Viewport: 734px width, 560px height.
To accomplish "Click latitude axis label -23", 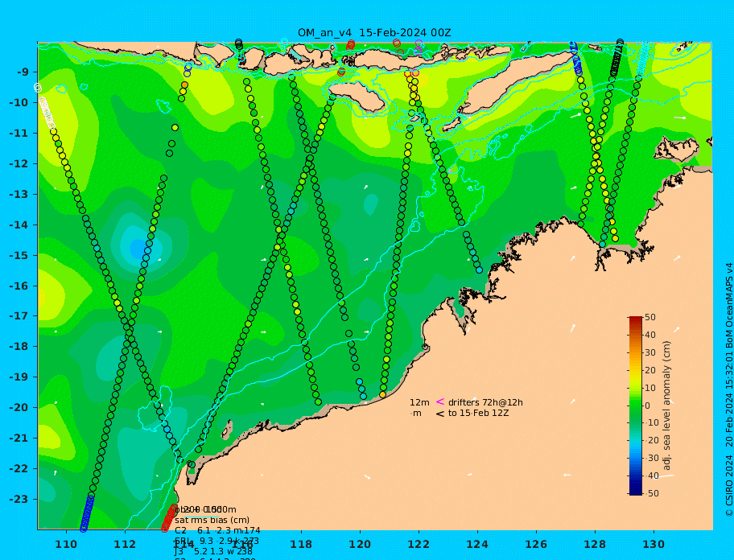I will point(19,499).
